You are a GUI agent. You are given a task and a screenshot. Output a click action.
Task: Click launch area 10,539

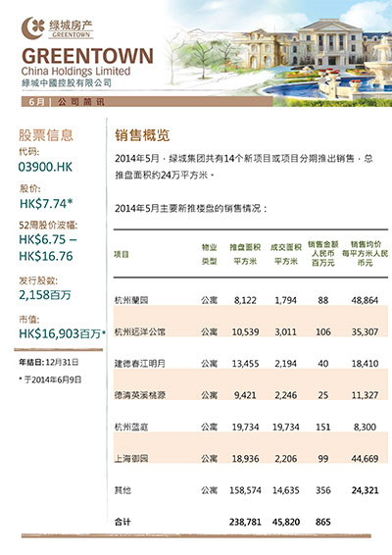245,332
